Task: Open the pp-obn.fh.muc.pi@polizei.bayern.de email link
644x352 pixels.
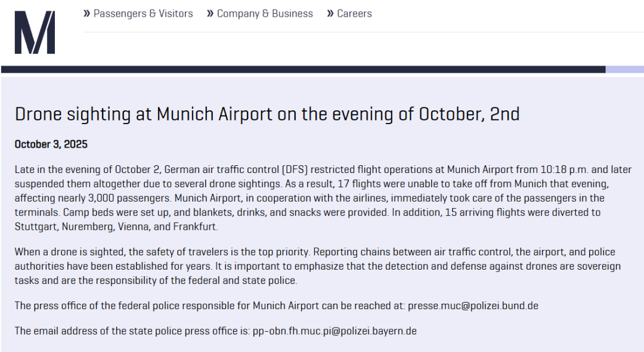Action: point(335,331)
